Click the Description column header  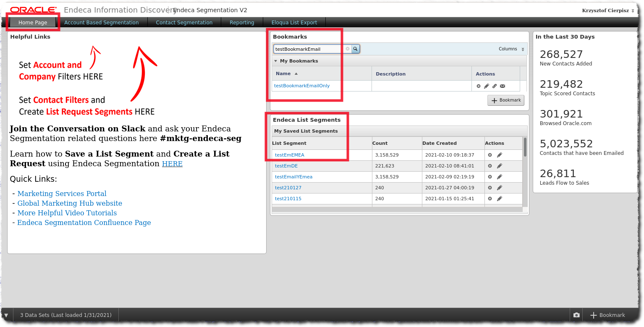tap(421, 73)
